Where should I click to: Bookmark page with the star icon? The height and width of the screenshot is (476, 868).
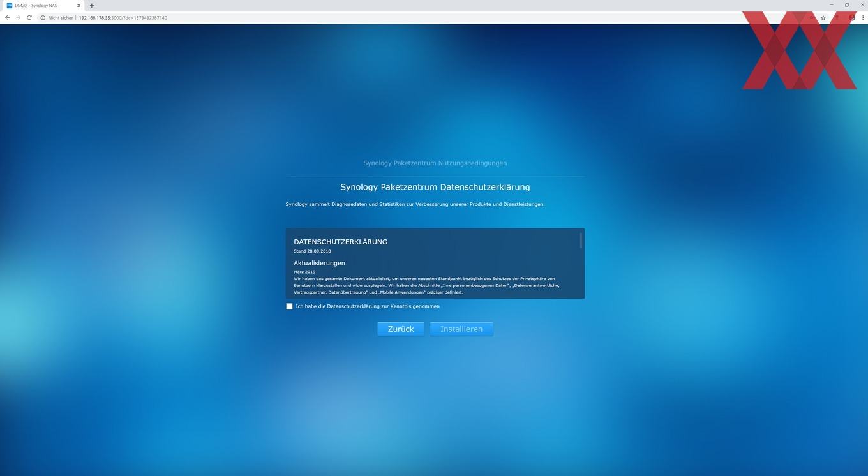coord(823,18)
